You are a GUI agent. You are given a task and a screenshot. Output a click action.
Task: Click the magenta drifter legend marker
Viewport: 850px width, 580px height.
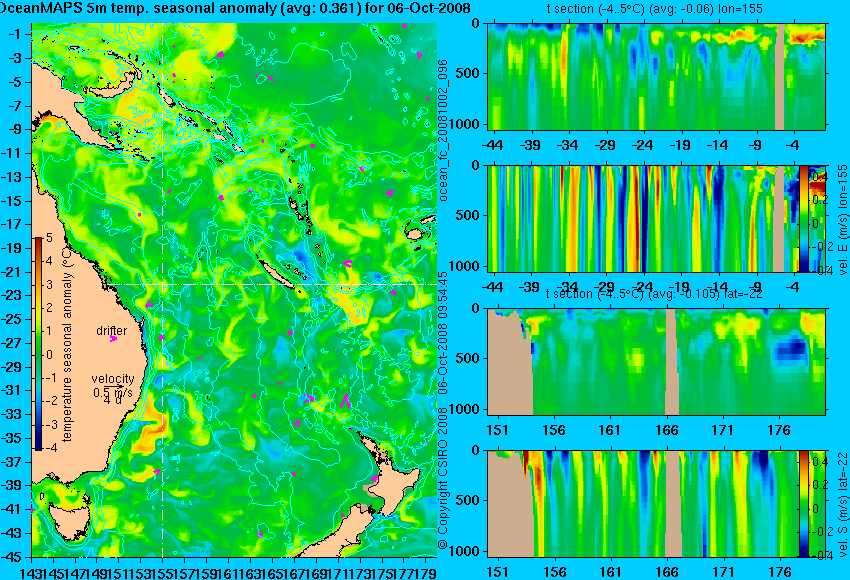113,339
